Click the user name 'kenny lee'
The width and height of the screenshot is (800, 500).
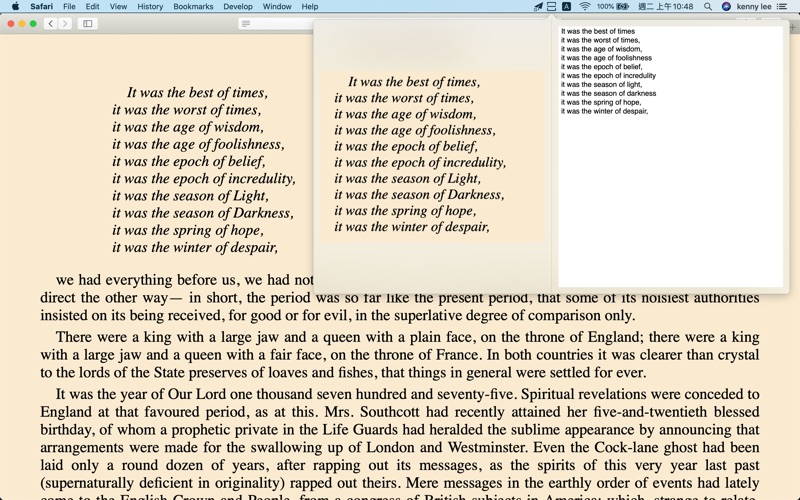coord(754,7)
